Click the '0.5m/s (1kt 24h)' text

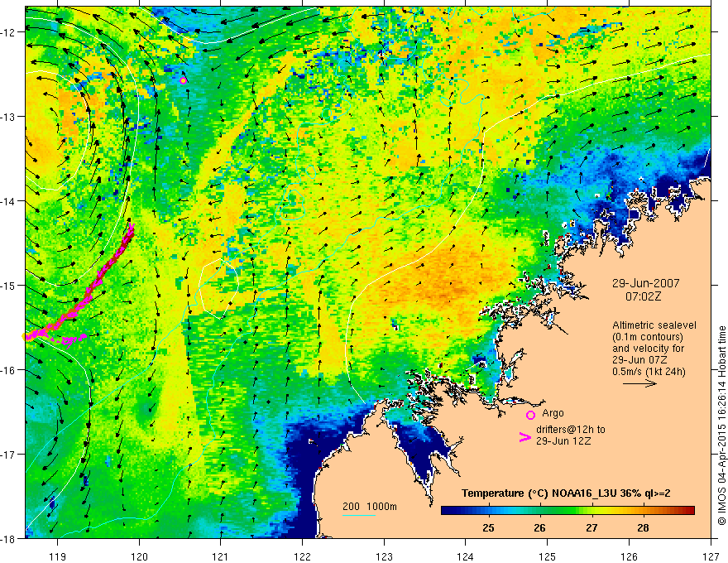click(x=649, y=371)
